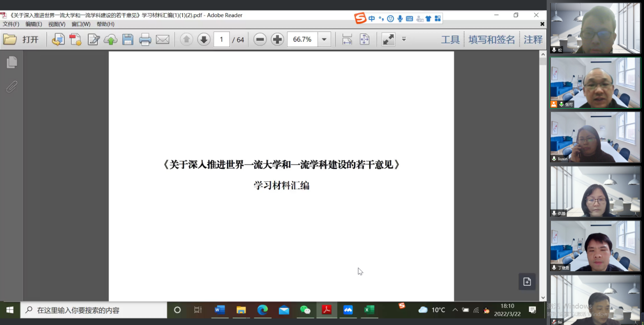The width and height of the screenshot is (644, 325).
Task: Open the 填写和签名 pane
Action: tap(491, 39)
